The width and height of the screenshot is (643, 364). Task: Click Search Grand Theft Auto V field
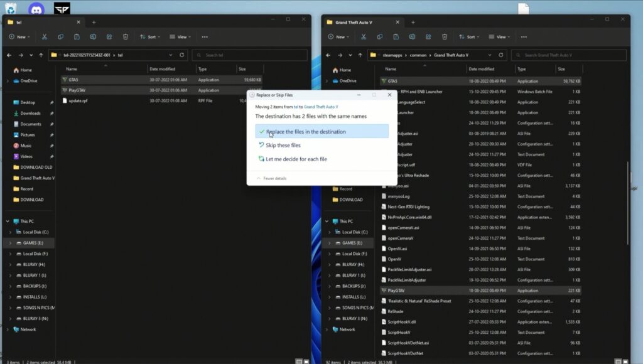tap(569, 55)
